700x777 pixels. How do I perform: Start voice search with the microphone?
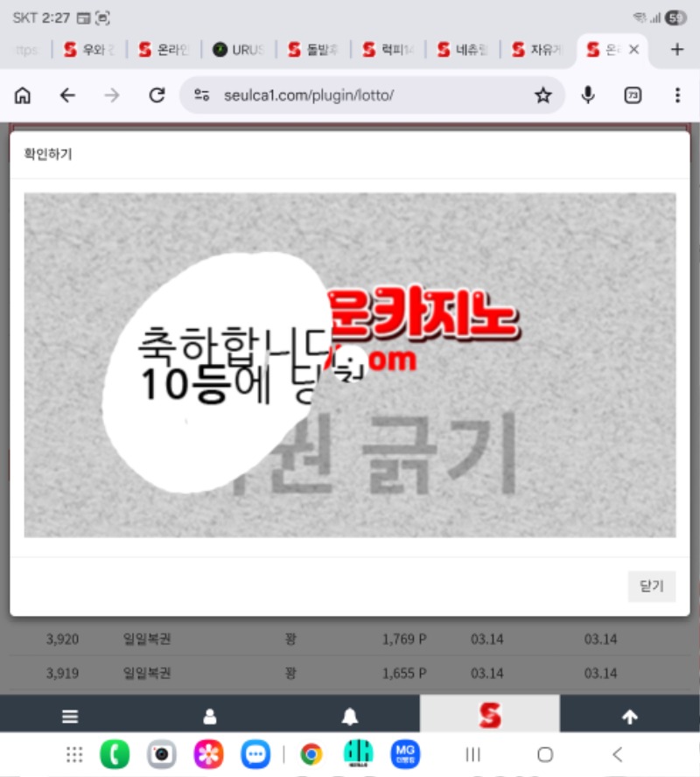pos(588,95)
